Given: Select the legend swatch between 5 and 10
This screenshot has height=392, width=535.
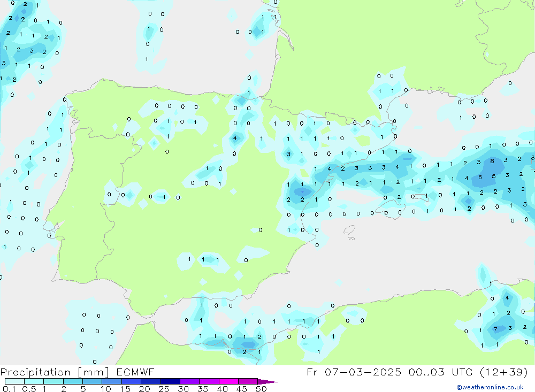Looking at the screenshot, I should 92,381.
